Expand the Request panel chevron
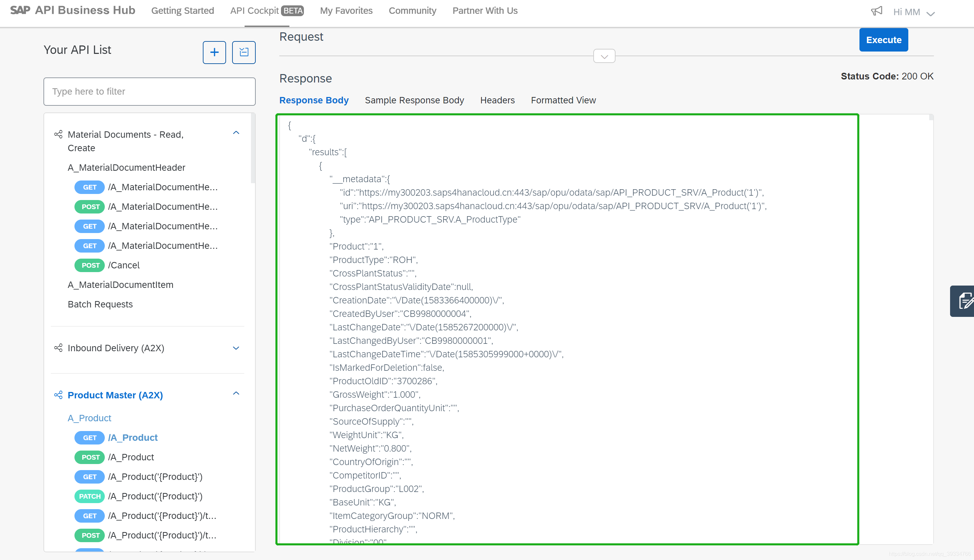The width and height of the screenshot is (974, 560). click(x=604, y=56)
